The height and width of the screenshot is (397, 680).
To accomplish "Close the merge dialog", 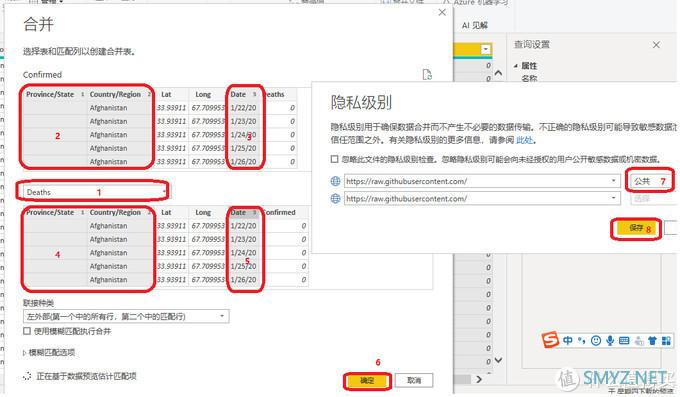I will tap(442, 12).
